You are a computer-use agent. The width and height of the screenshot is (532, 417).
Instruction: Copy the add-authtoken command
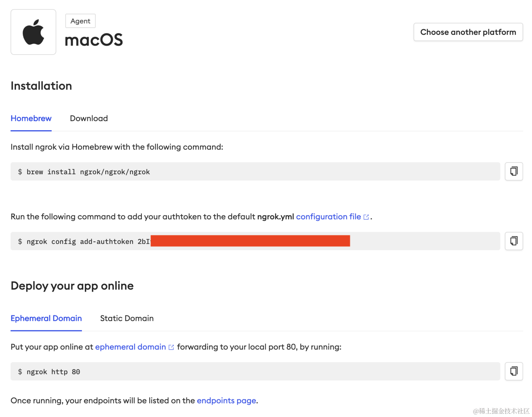(x=514, y=241)
